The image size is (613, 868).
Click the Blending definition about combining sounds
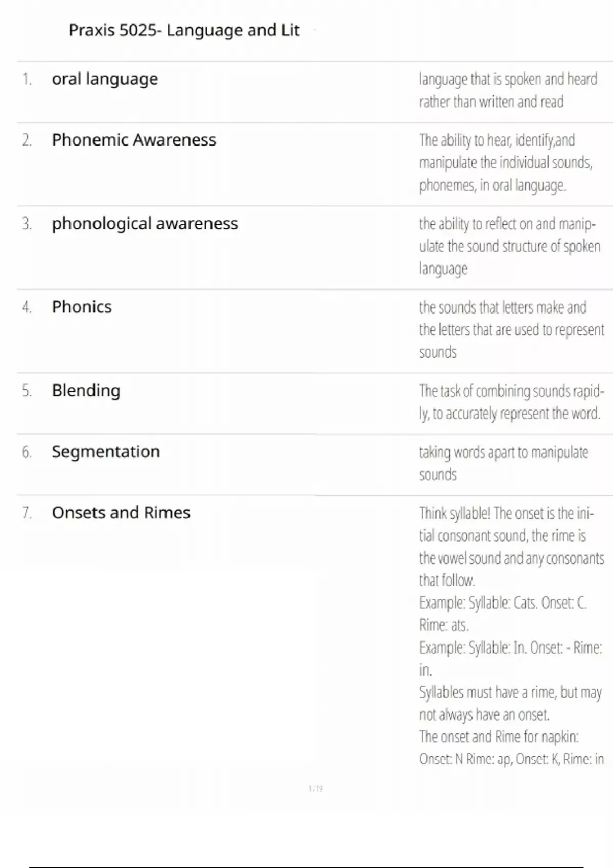point(511,402)
